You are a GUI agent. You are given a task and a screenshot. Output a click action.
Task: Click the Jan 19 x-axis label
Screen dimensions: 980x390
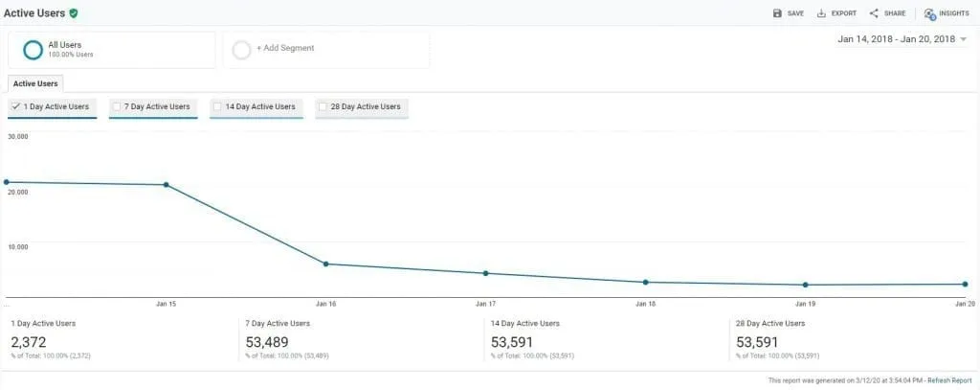[x=805, y=304]
